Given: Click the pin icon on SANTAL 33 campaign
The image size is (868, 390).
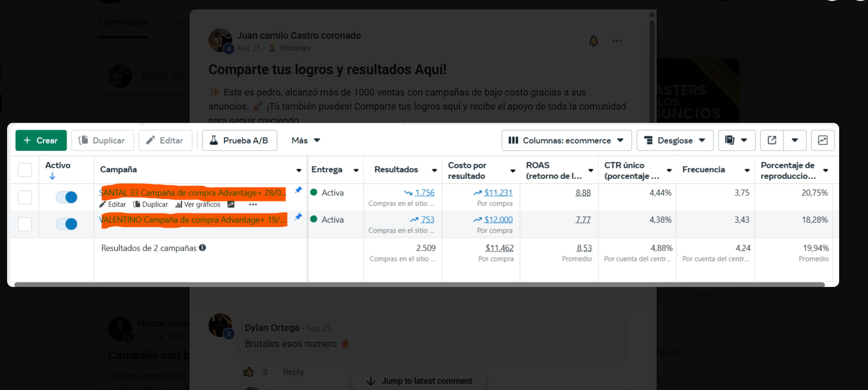Looking at the screenshot, I should (299, 190).
